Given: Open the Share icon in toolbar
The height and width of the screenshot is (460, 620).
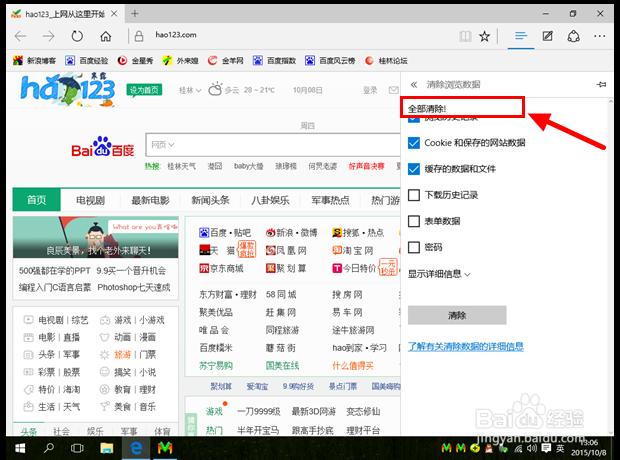Looking at the screenshot, I should pyautogui.click(x=573, y=36).
